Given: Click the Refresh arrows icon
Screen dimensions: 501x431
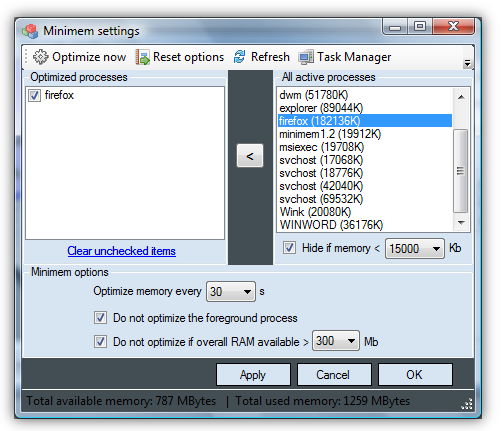Looking at the screenshot, I should tap(239, 57).
